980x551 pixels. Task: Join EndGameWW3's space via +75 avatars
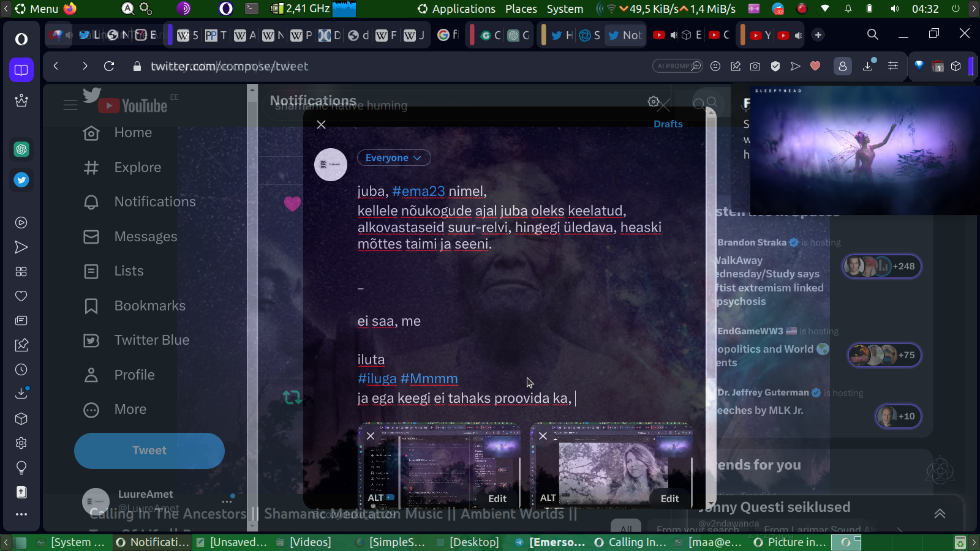click(884, 355)
